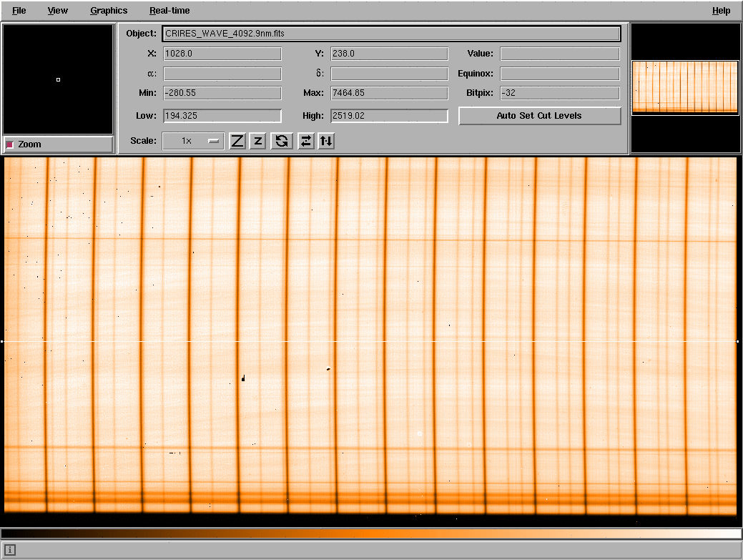Image resolution: width=743 pixels, height=560 pixels.
Task: Click the Y coordinate field
Action: pyautogui.click(x=389, y=54)
